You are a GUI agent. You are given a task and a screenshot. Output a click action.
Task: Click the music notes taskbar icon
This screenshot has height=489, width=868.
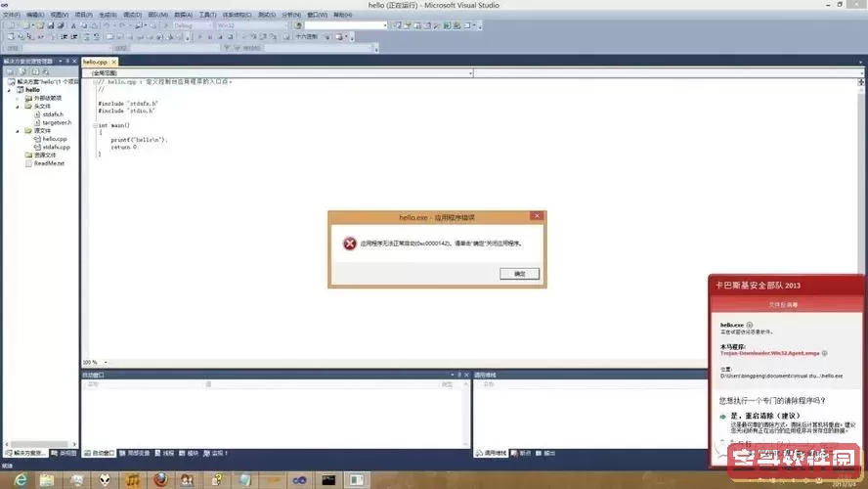(x=132, y=479)
